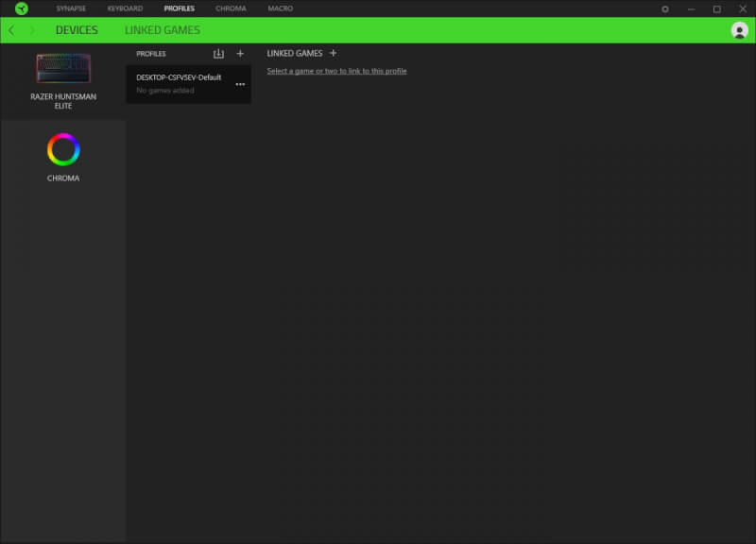Go back with the left arrow

11,30
